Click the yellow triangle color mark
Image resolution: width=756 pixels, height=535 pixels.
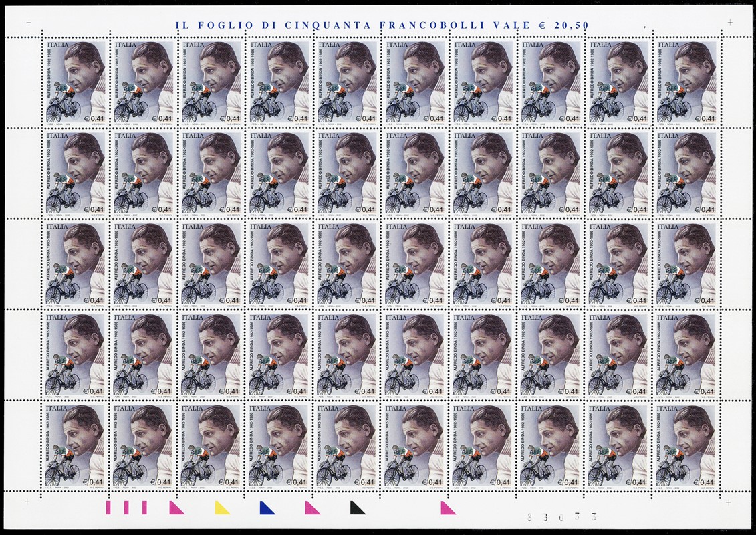pos(221,508)
